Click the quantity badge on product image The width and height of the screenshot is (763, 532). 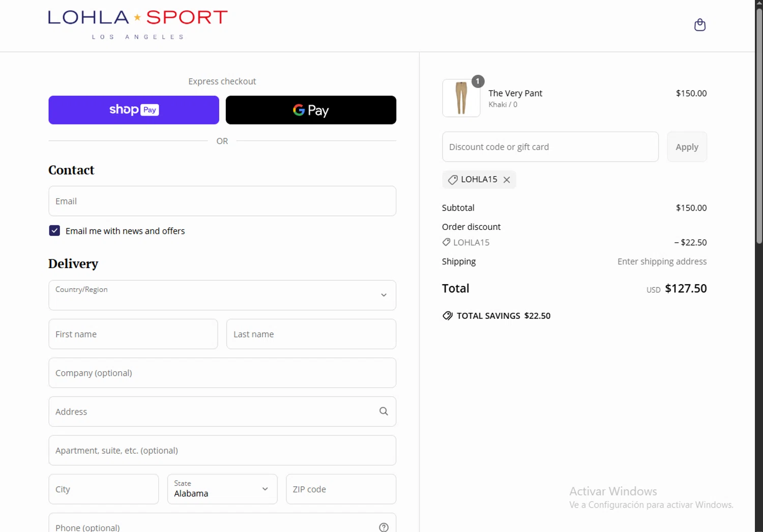click(x=478, y=81)
